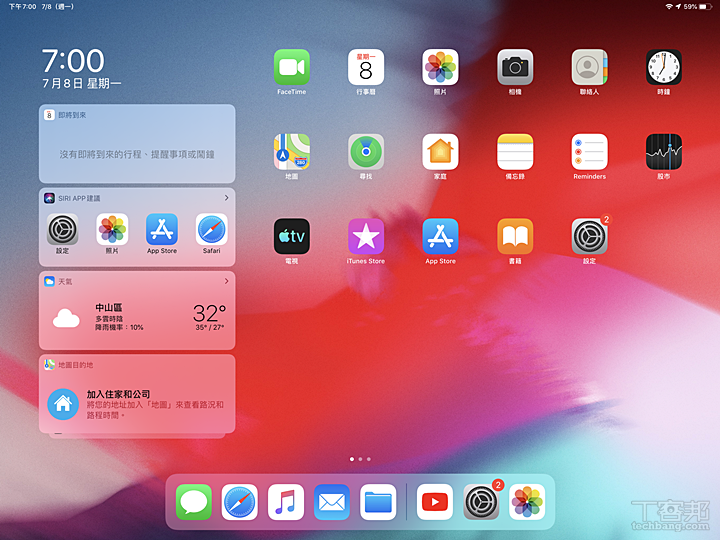This screenshot has width=720, height=540.
Task: Open the FaceTime app
Action: pos(292,67)
